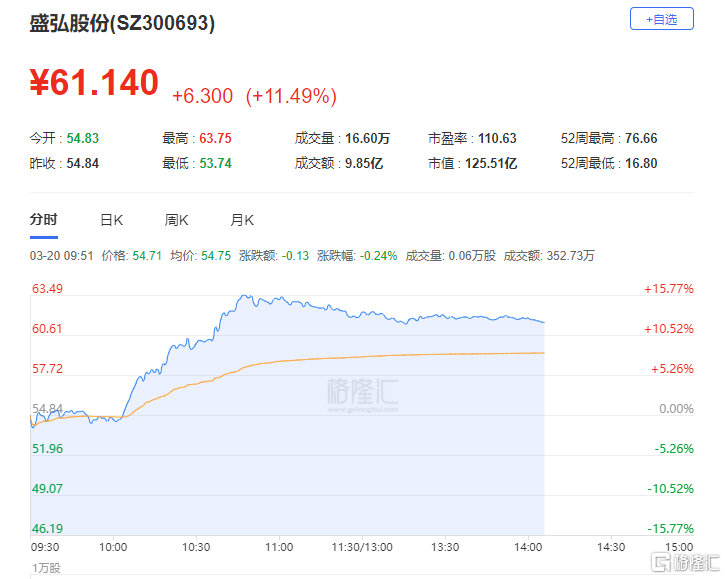Viewport: 726px width, 579px height.
Task: Click the 63.49 top price axis label
Action: tap(48, 289)
